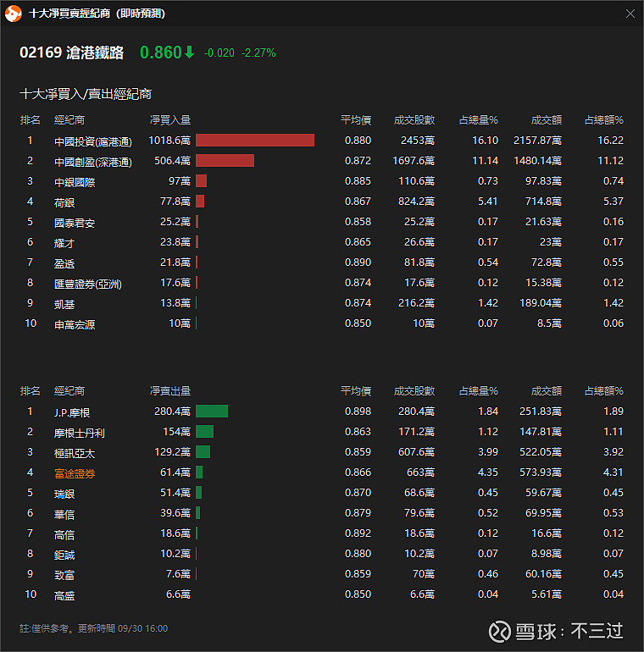
Task: Click the red bar next to 中國創盈(深港通)
Action: point(225,161)
